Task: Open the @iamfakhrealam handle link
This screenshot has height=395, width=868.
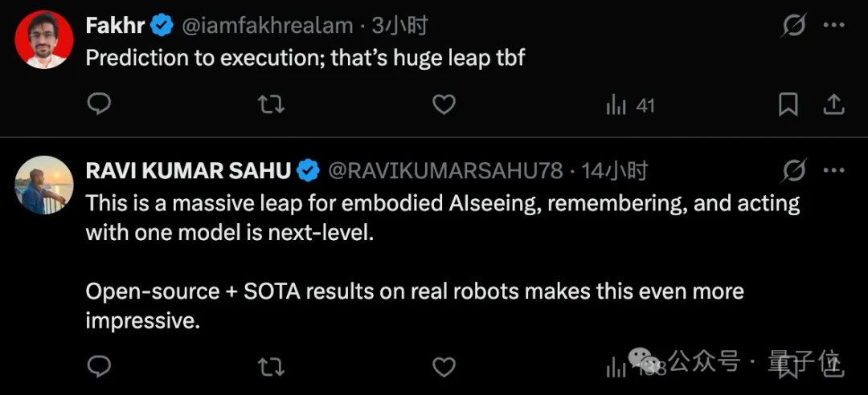Action: click(268, 26)
